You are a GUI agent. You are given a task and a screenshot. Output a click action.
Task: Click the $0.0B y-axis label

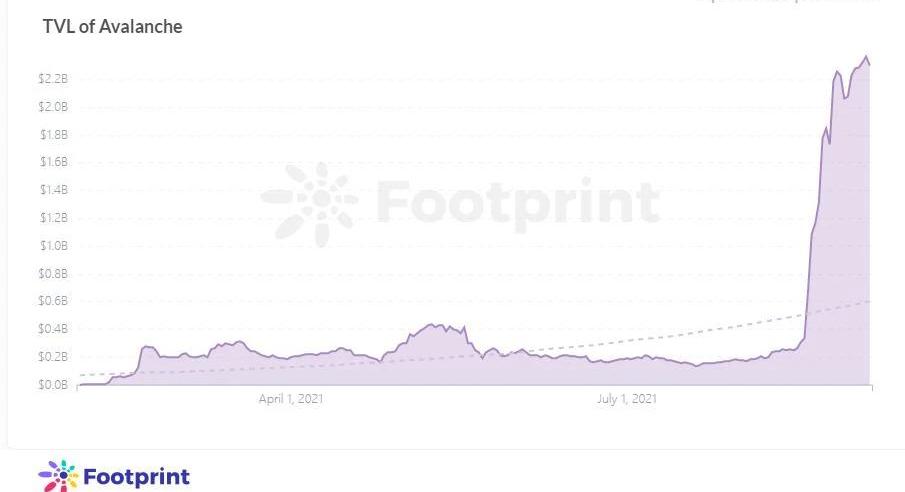(54, 385)
